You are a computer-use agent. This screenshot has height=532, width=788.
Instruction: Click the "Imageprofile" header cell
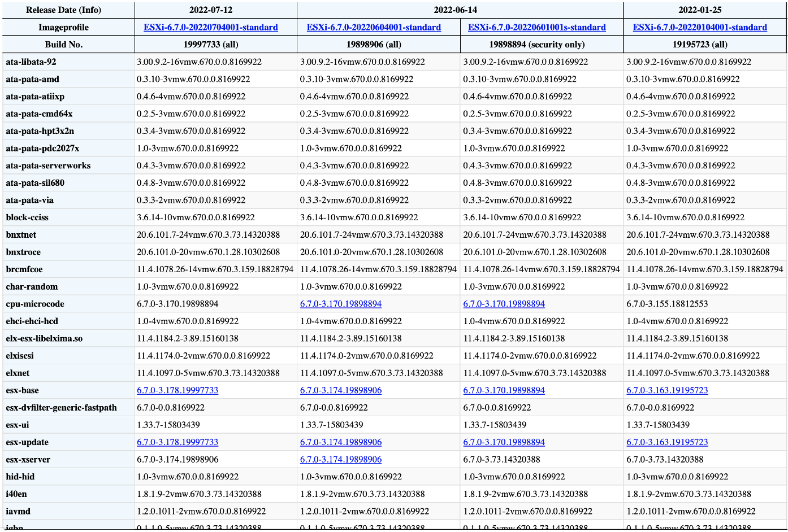[x=68, y=27]
